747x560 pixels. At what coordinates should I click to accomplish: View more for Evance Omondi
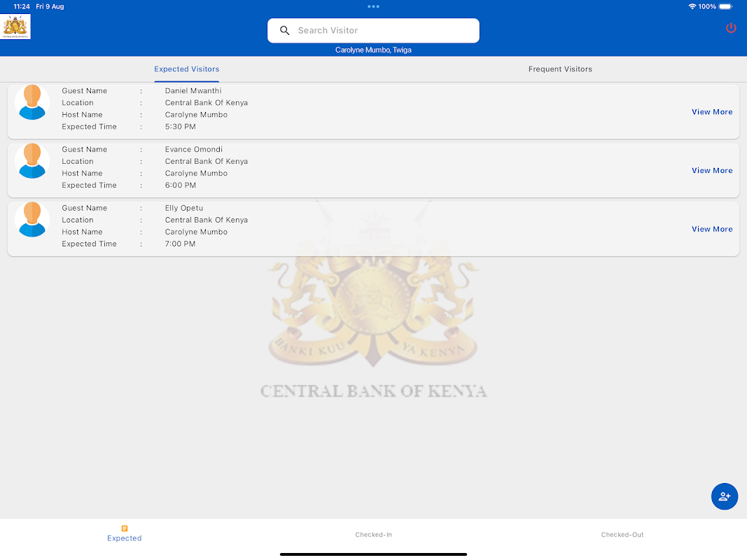click(x=712, y=171)
